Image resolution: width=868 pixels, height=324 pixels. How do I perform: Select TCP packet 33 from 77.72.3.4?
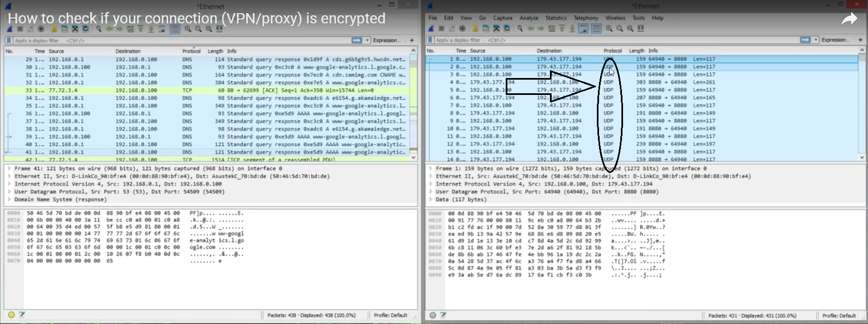pyautogui.click(x=207, y=90)
